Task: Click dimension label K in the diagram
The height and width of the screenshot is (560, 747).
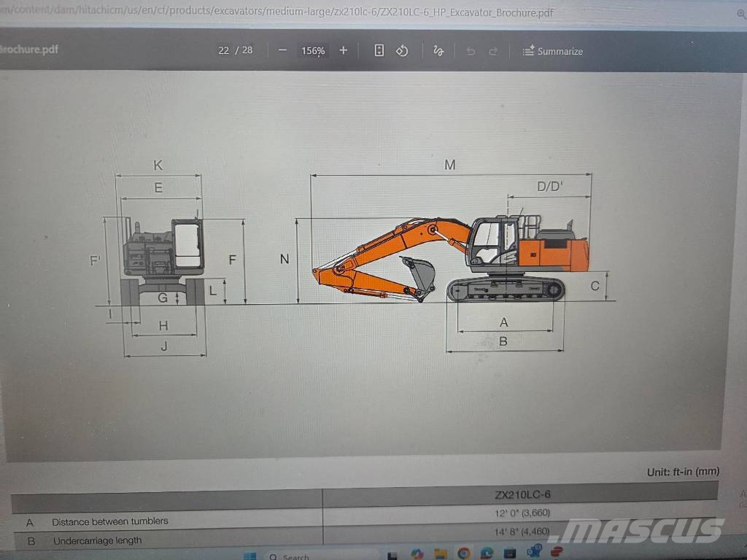Action: click(158, 166)
